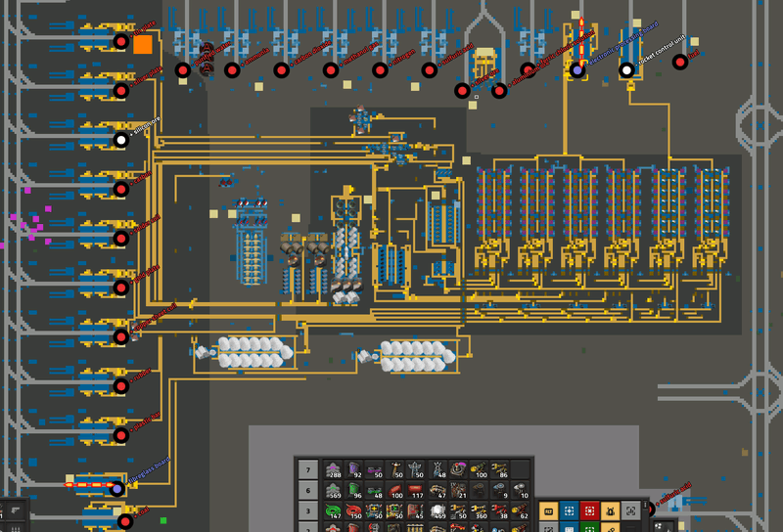Viewport: 783px width, 532px height.
Task: Click the rocket control unit station marker
Action: 626,70
